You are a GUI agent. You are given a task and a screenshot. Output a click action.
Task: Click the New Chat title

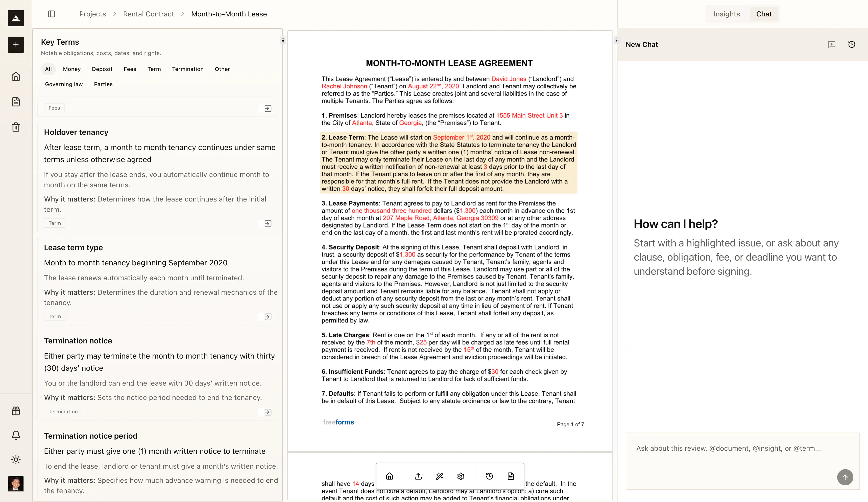(x=642, y=44)
